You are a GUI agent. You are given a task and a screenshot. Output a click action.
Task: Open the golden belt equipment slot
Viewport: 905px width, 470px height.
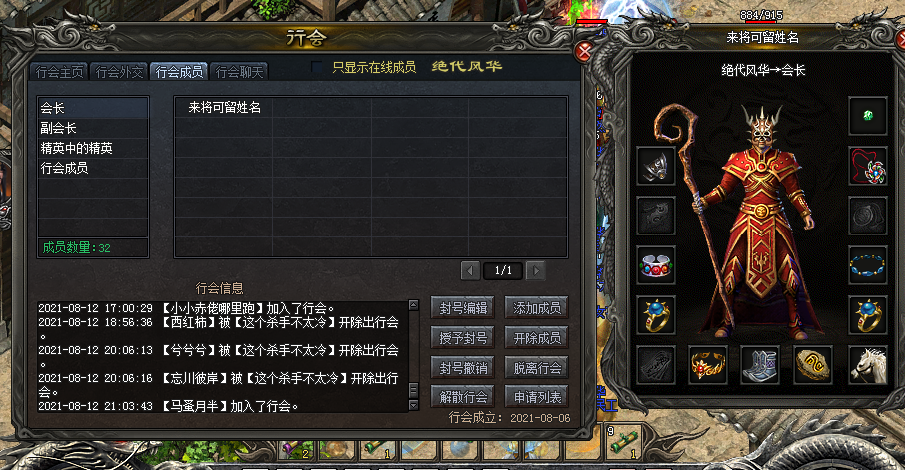pyautogui.click(x=708, y=365)
